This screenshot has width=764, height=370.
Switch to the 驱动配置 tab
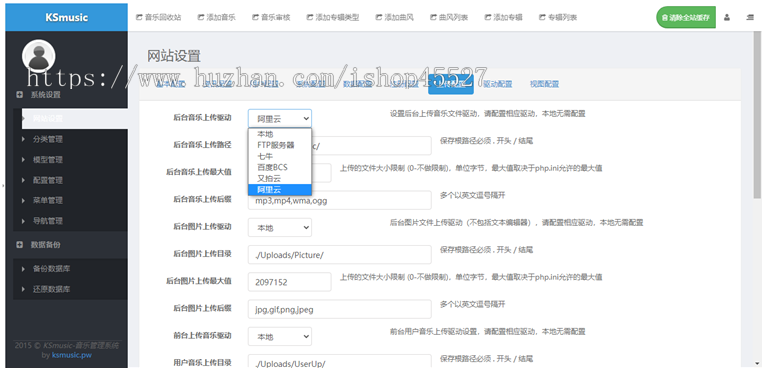[x=498, y=84]
